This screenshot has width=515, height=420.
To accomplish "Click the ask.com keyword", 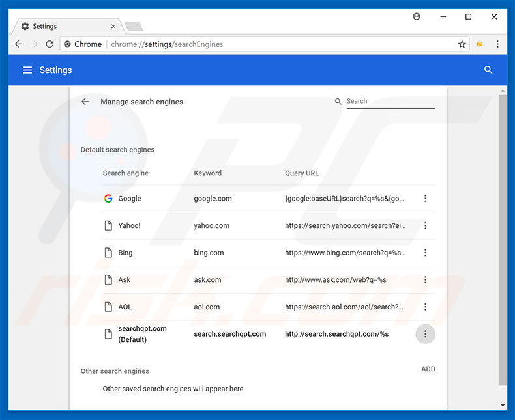I will coord(207,279).
